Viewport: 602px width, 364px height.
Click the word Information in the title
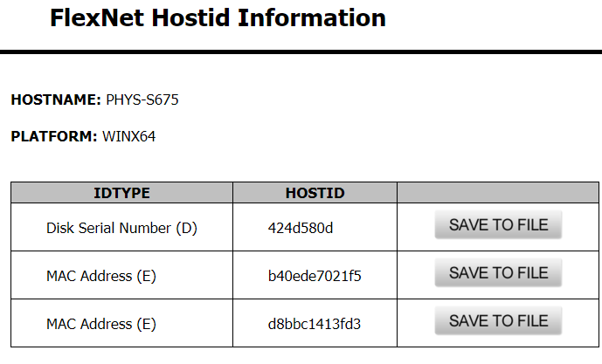point(312,18)
